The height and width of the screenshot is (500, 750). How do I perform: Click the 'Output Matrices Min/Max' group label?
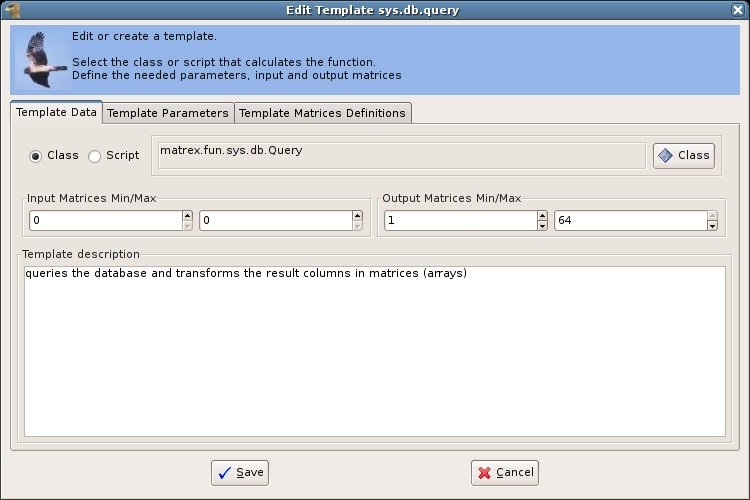pos(452,198)
